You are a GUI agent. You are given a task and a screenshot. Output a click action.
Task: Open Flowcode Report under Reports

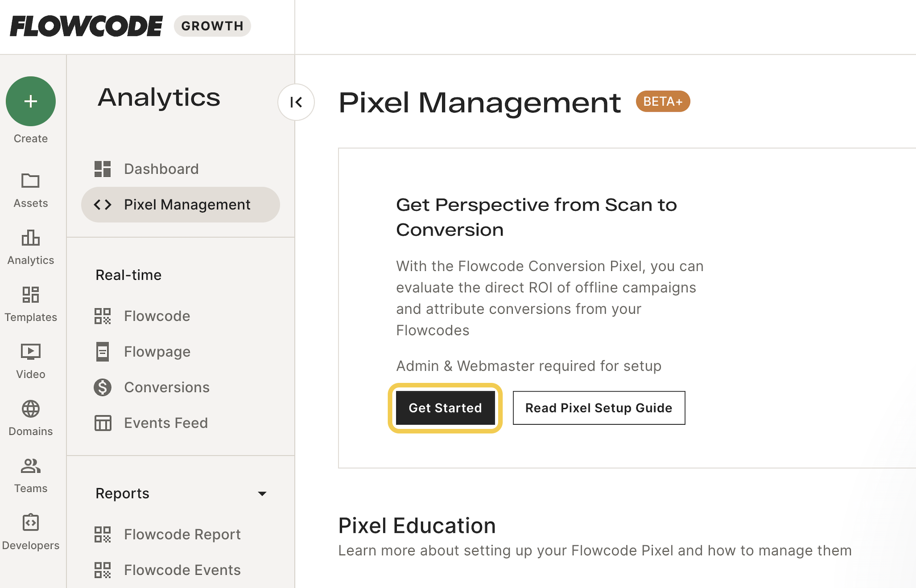181,534
